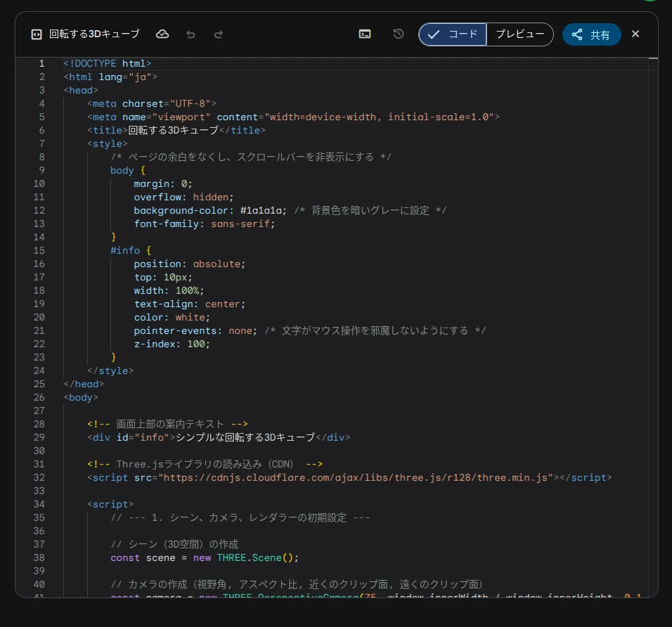This screenshot has height=627, width=672.
Task: Click the opening <style> tag line
Action: pos(107,143)
